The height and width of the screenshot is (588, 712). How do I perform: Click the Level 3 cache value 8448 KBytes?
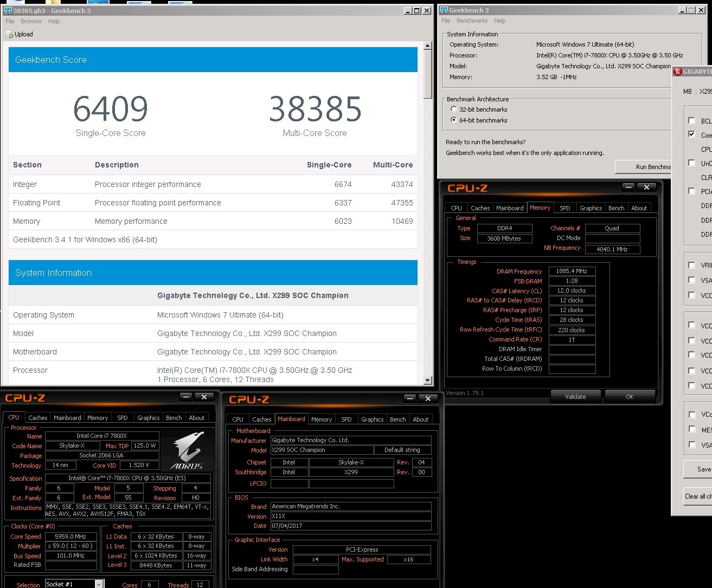156,565
